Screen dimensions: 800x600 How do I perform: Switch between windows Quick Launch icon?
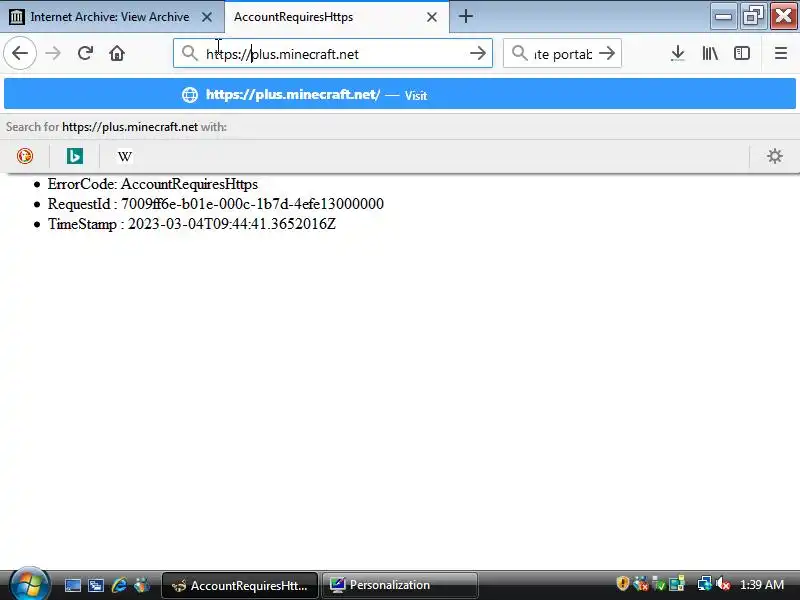[96, 585]
